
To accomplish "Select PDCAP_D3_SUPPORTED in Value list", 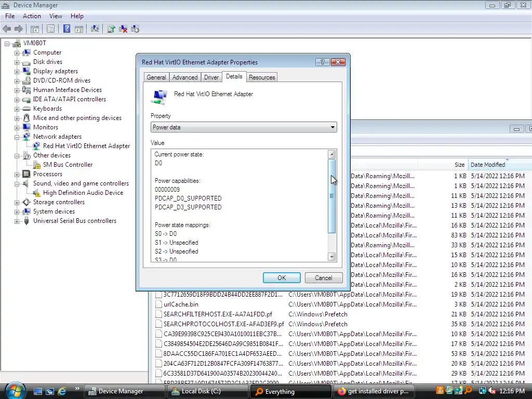I will pyautogui.click(x=188, y=207).
